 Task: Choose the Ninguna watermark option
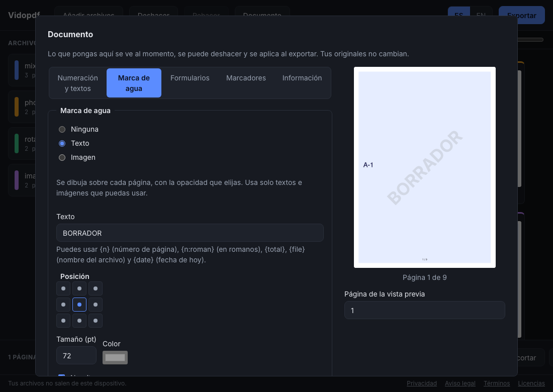click(x=62, y=129)
